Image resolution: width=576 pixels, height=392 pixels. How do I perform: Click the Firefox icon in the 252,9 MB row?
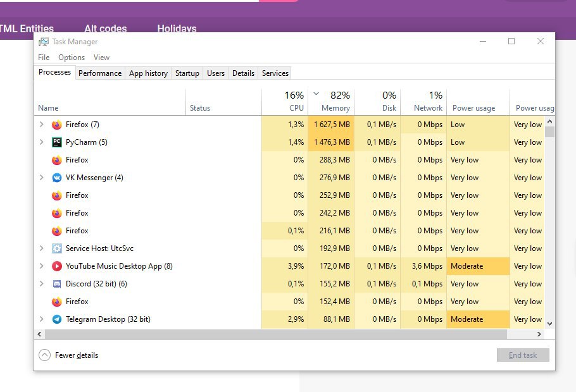(x=56, y=195)
